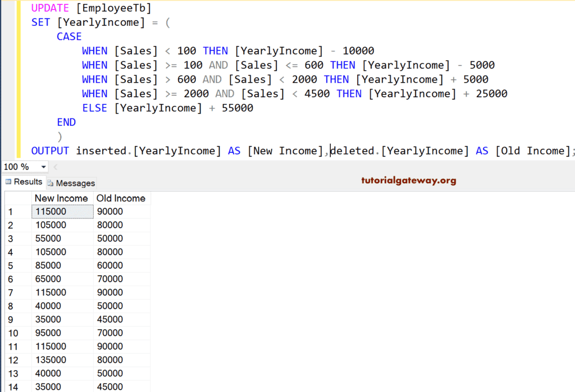Switch to the Results tab
Viewport: 575px width, 392px height.
pyautogui.click(x=24, y=182)
